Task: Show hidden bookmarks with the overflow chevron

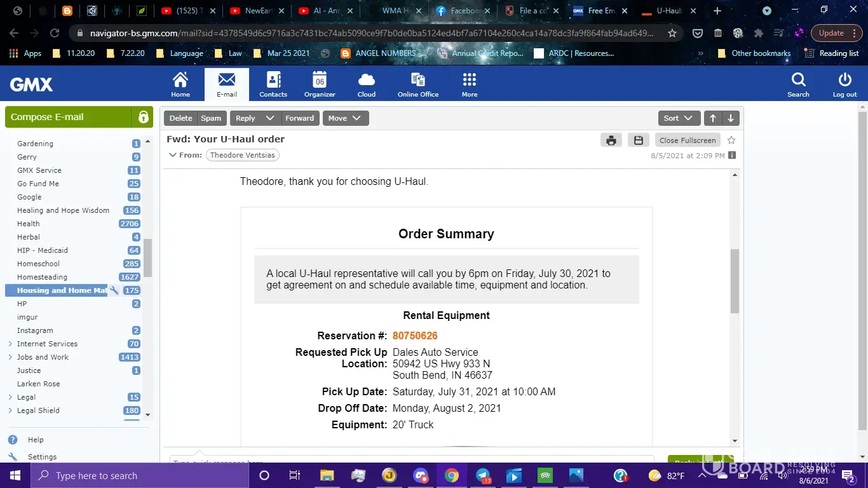Action: 701,53
